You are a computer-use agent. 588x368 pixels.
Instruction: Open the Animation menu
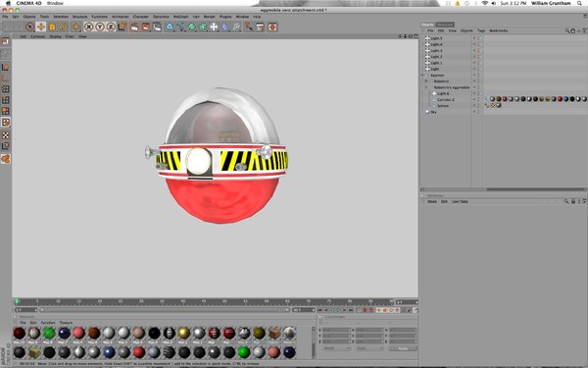(x=120, y=17)
